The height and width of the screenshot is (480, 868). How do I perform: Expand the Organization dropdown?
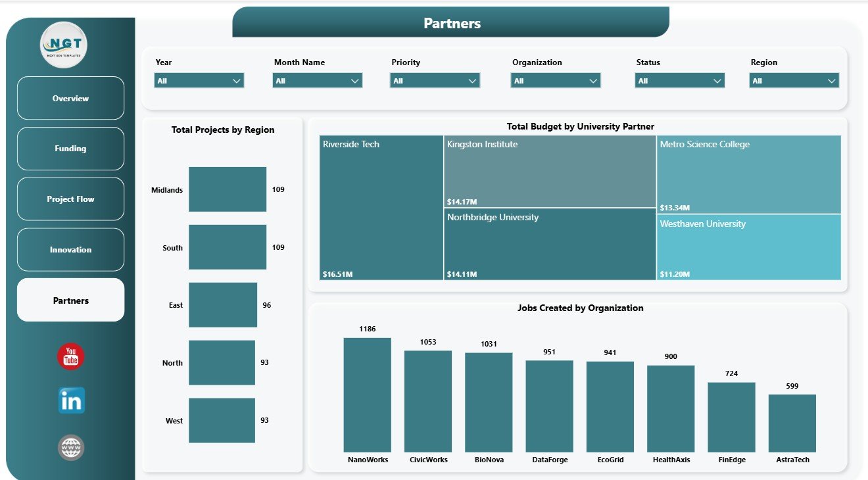pos(556,80)
